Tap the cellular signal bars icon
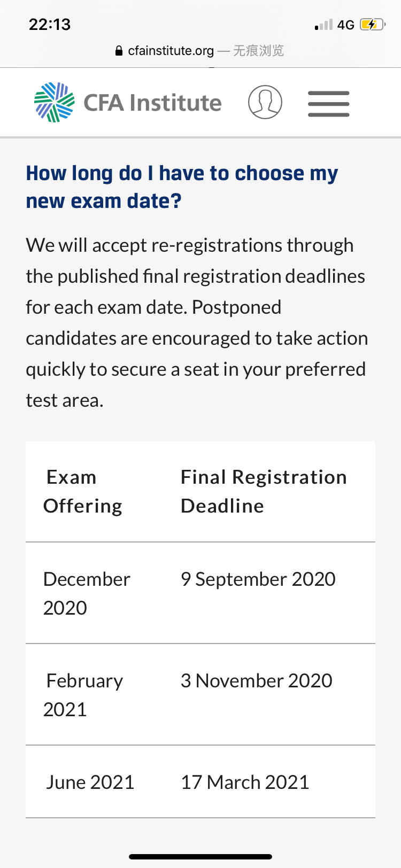 pyautogui.click(x=323, y=25)
